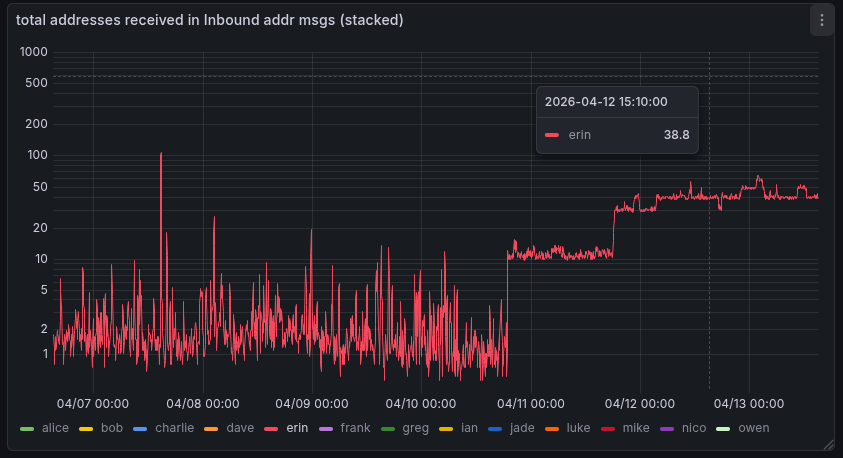The width and height of the screenshot is (843, 458).
Task: Click the luke legend entry
Action: pos(578,428)
